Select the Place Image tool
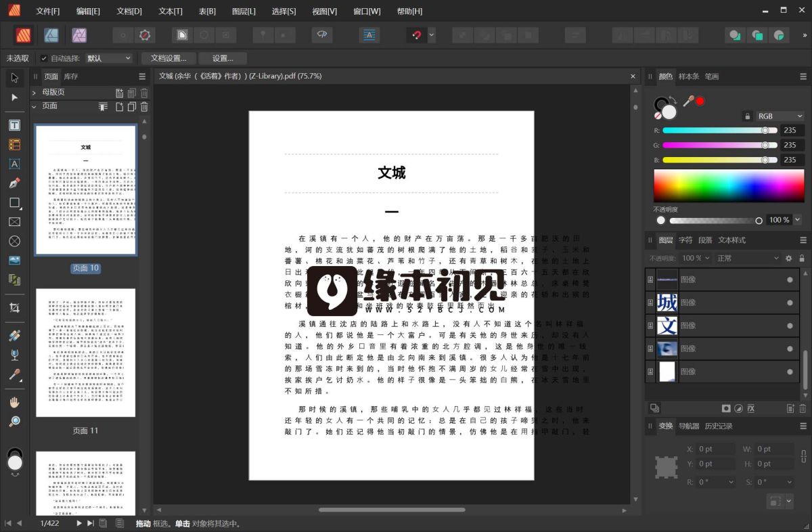 [15, 260]
